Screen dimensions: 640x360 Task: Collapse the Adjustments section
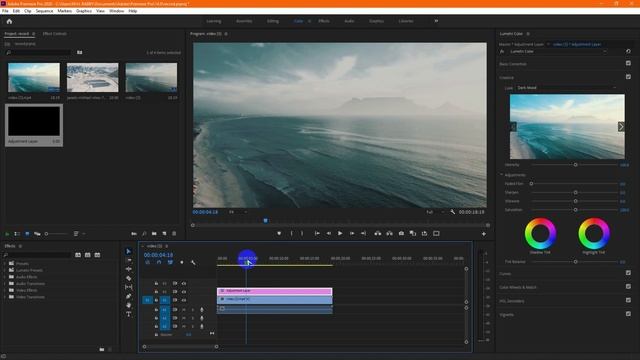coord(502,175)
